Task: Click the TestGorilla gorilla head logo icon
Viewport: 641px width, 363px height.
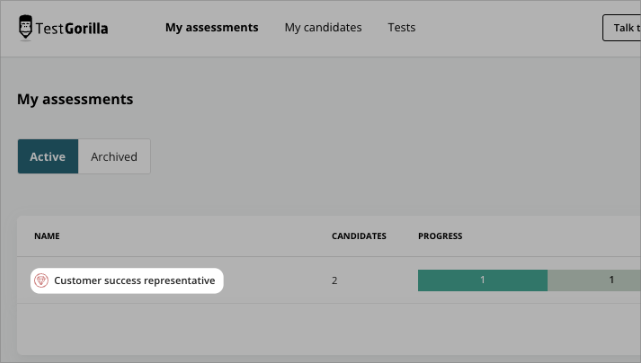Action: pyautogui.click(x=25, y=28)
